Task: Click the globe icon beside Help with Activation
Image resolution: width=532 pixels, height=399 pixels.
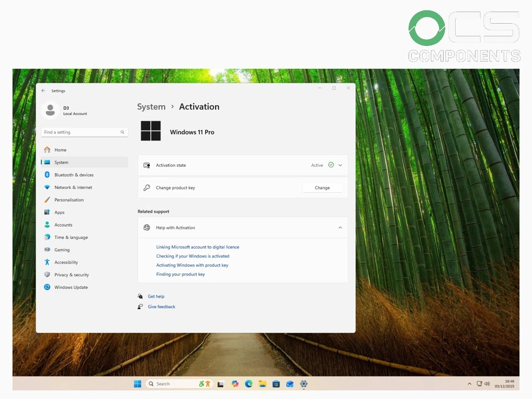Action: [x=146, y=228]
